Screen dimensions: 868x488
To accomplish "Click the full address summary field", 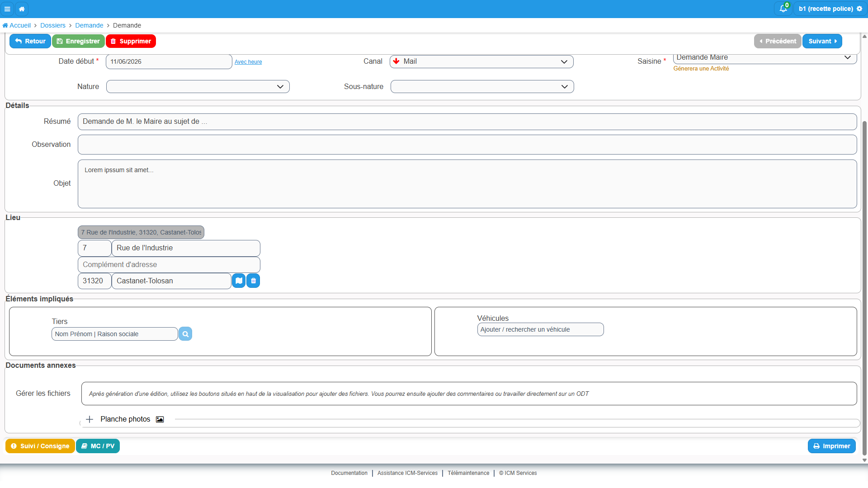I will 141,232.
